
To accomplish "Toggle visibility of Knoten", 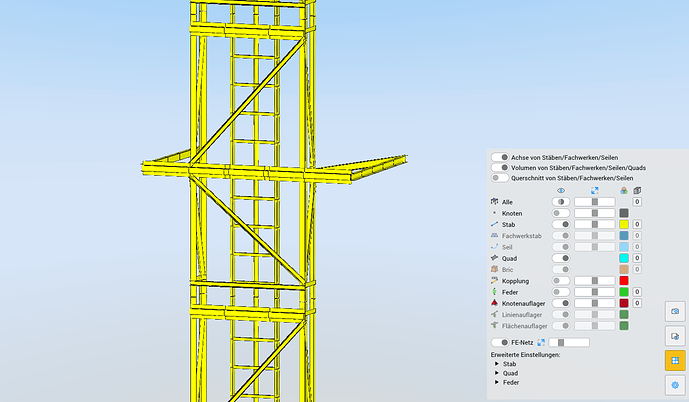I will 561,213.
